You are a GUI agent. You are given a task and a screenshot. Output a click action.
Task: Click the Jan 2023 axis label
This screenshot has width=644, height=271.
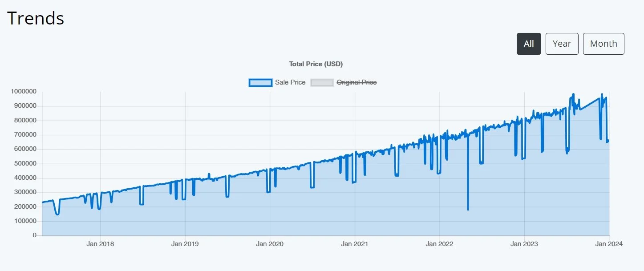[x=524, y=244]
